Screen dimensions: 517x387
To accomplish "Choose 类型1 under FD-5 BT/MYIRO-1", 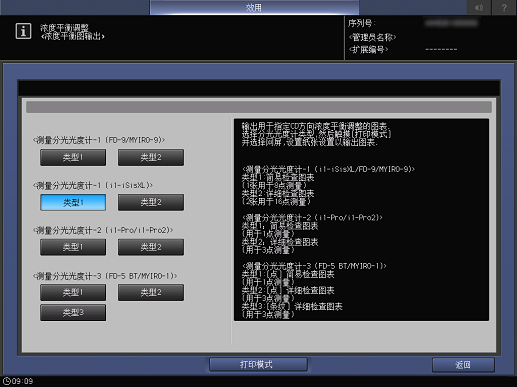I will pos(73,292).
